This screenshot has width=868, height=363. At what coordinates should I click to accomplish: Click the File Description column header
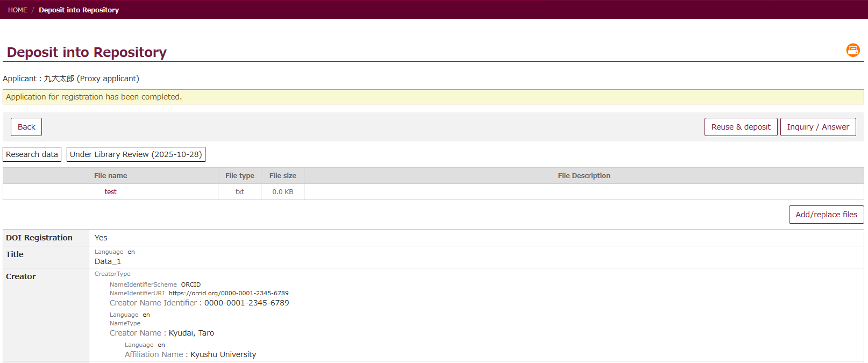click(x=584, y=176)
